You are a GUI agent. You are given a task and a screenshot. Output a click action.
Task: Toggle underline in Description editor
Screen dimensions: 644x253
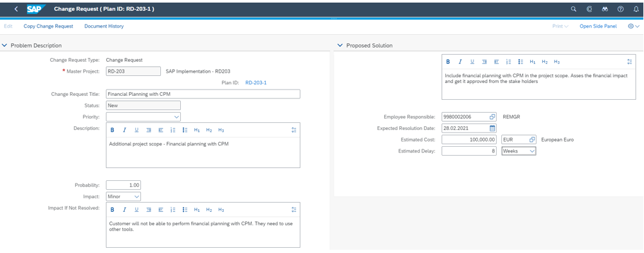pos(136,130)
